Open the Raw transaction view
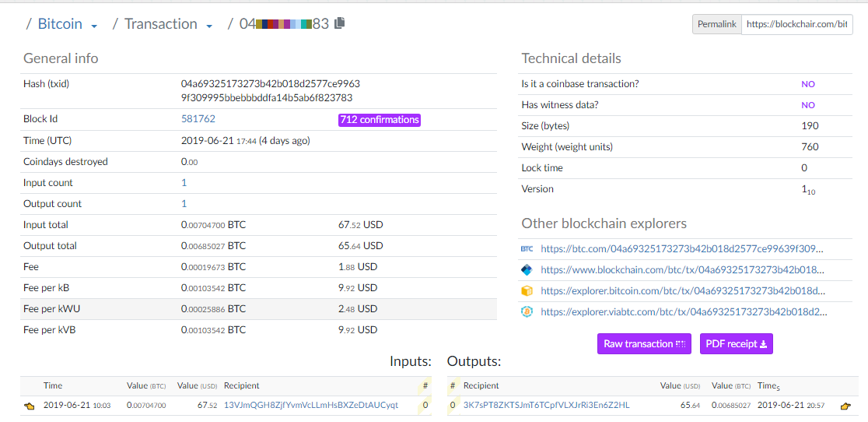This screenshot has height=422, width=868. pos(644,344)
